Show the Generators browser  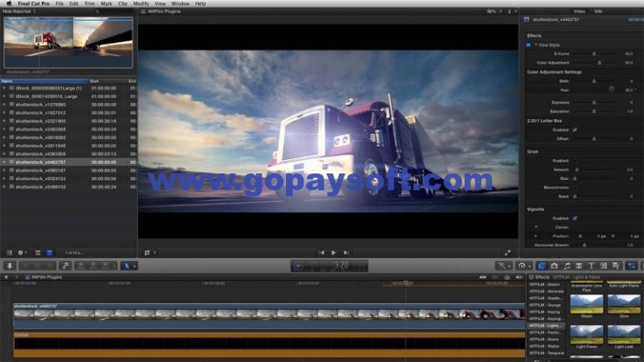coord(604,266)
